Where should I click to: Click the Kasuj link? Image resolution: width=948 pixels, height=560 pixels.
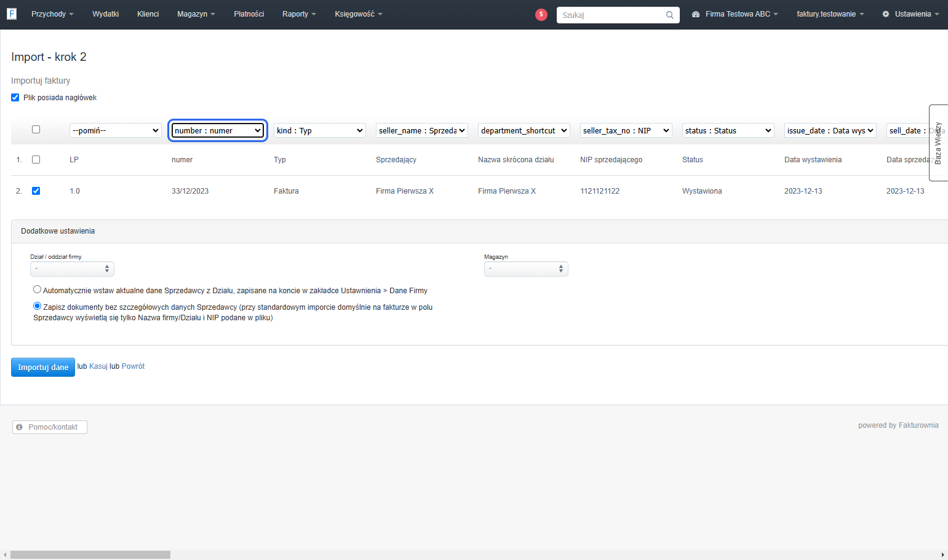click(x=98, y=366)
